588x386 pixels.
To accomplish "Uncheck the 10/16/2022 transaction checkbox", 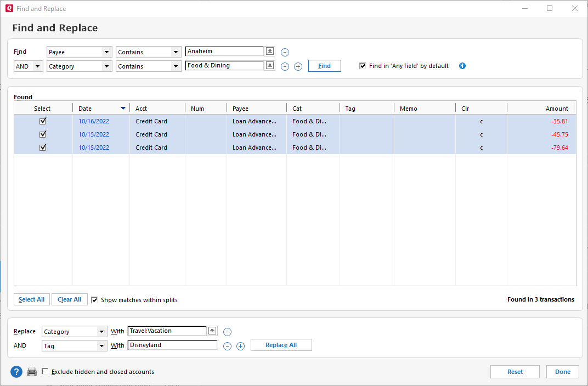I will [x=43, y=121].
